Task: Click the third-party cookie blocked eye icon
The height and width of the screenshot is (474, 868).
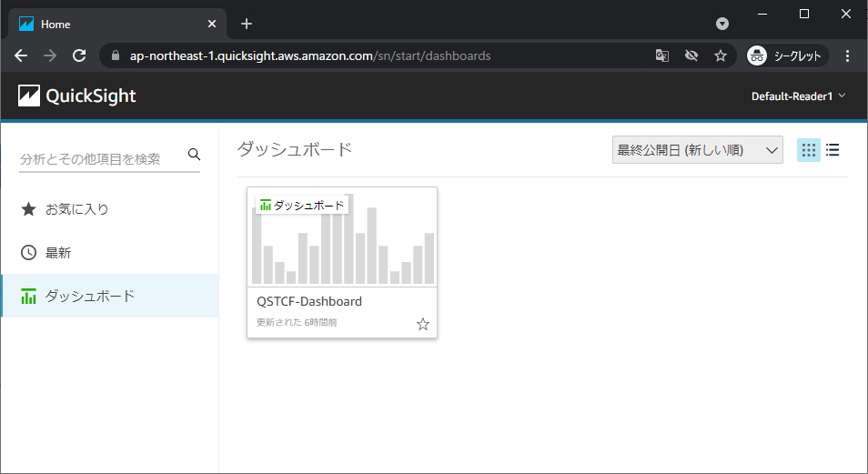Action: 691,55
